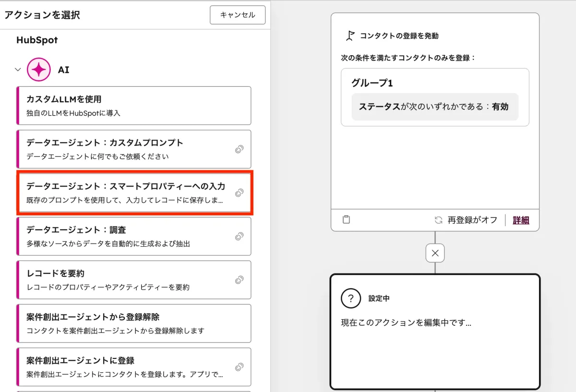Click the キャンセル button

point(238,15)
